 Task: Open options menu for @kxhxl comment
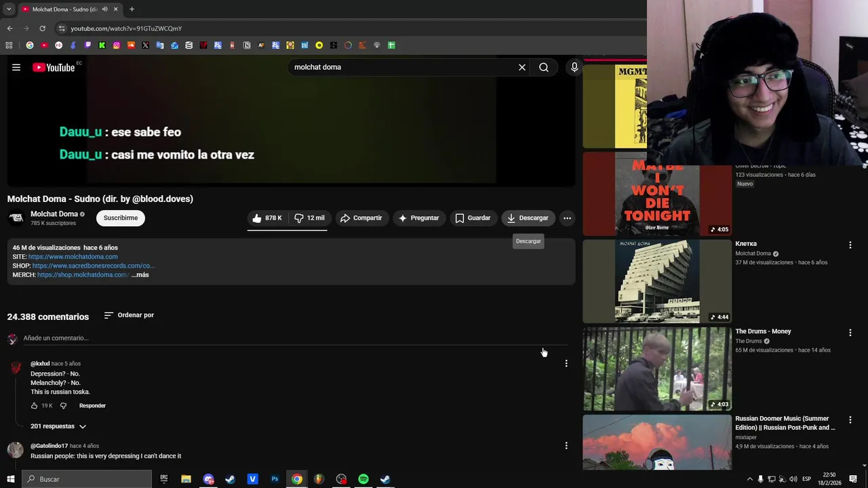coord(566,363)
